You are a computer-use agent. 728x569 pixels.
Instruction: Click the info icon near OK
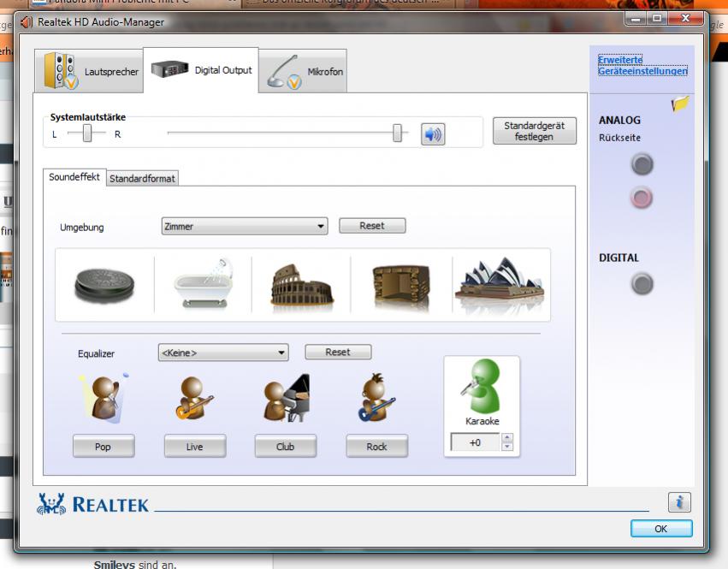(679, 502)
